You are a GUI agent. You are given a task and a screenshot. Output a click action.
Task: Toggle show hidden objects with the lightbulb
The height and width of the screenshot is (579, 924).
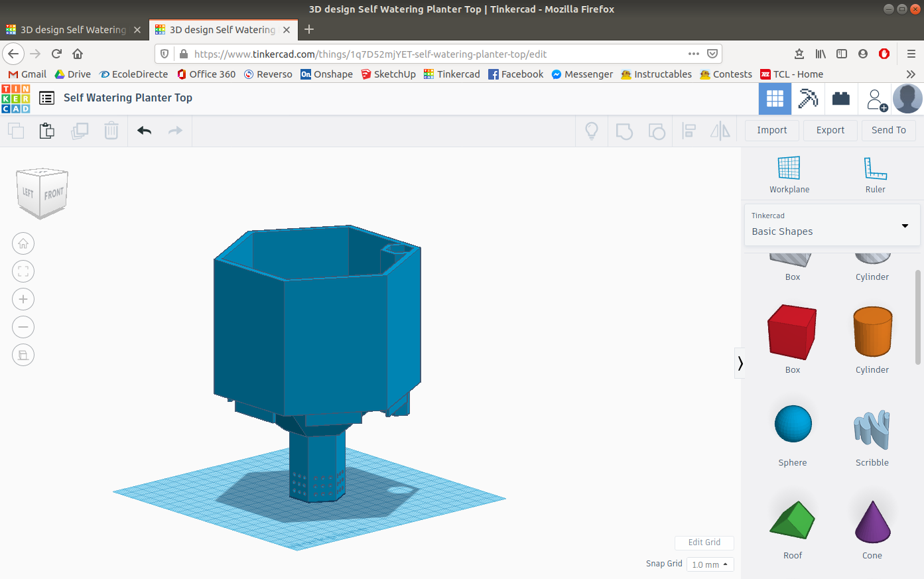coord(591,131)
